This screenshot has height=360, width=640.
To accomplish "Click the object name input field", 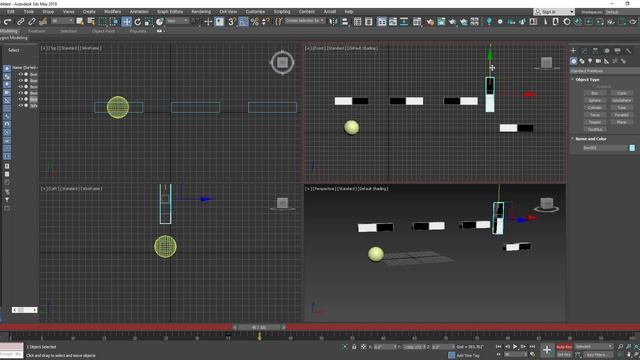I will coord(604,148).
